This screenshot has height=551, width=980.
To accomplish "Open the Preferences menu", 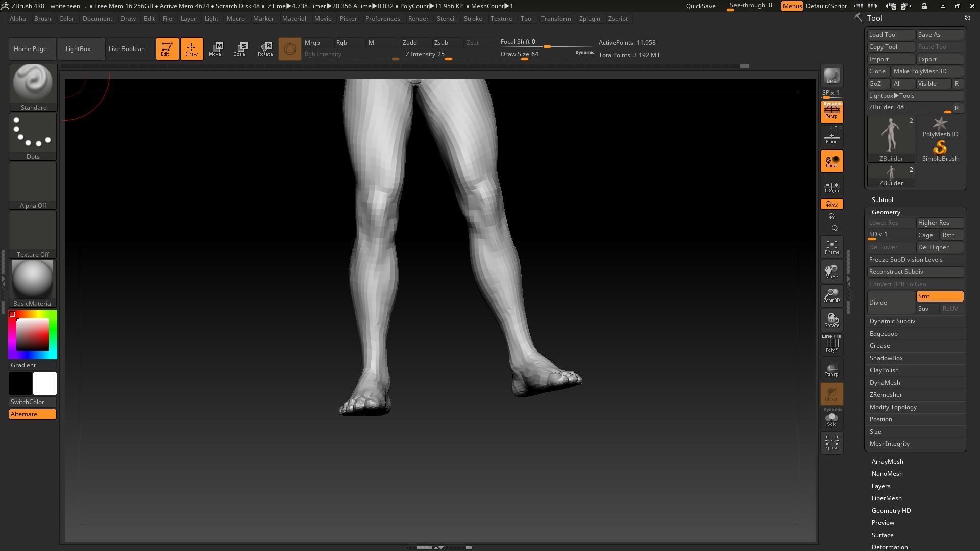I will [x=382, y=19].
